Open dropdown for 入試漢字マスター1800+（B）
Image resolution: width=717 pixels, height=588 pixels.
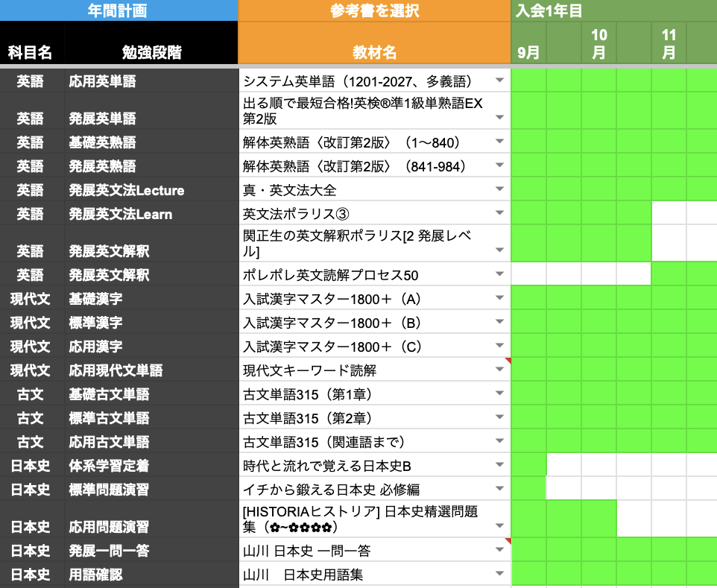[x=499, y=321]
